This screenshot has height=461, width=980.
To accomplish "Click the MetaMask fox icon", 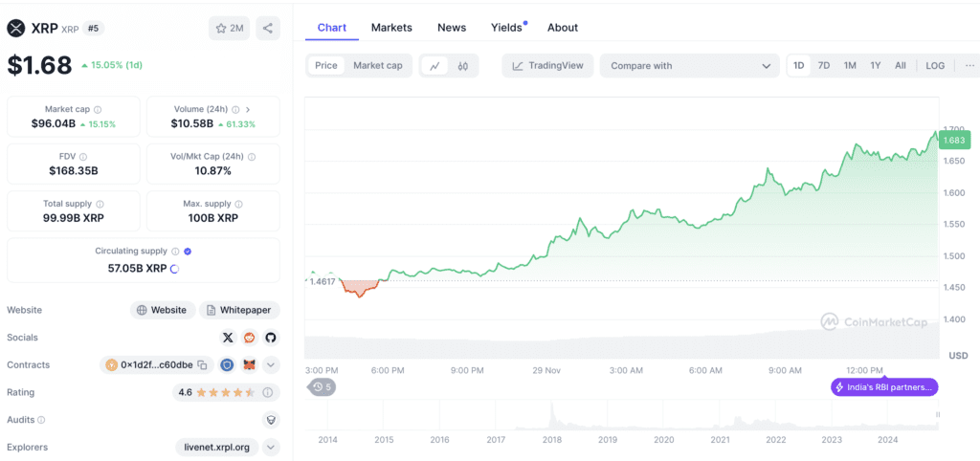I will (x=250, y=364).
